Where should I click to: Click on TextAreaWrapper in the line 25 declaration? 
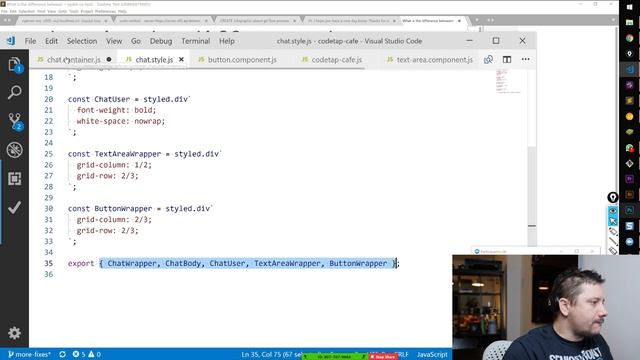pyautogui.click(x=128, y=154)
